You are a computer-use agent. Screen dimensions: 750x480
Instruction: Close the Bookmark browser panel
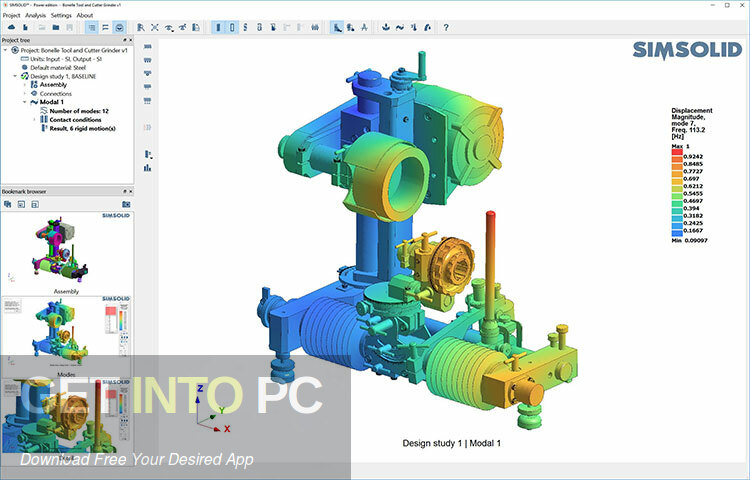point(131,191)
